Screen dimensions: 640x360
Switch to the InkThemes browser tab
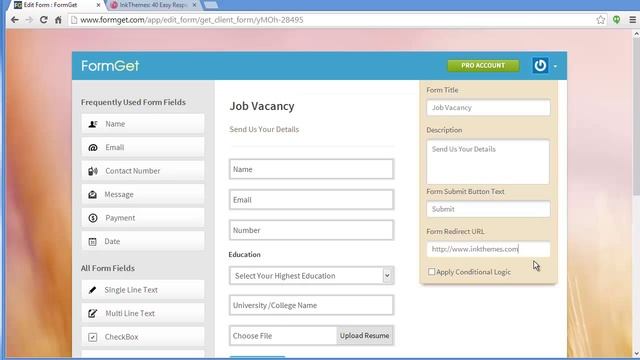(x=153, y=5)
